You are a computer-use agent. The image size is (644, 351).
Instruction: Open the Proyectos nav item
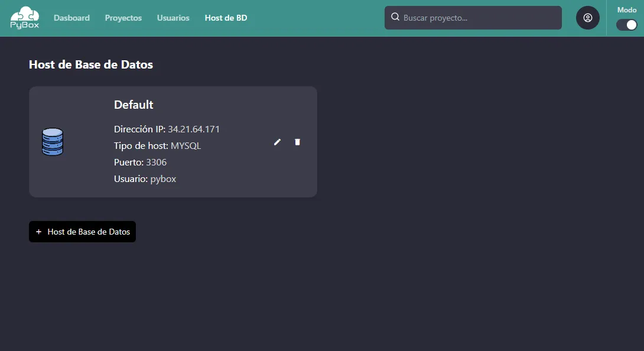123,18
